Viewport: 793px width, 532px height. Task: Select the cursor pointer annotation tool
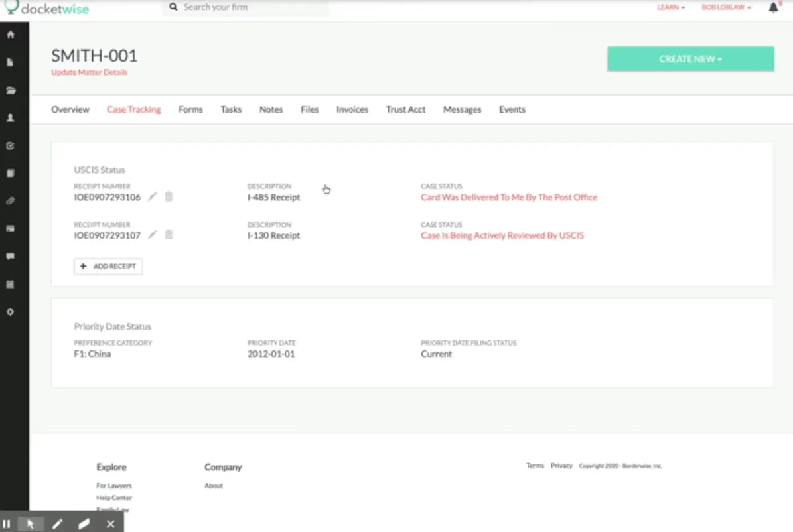pyautogui.click(x=31, y=523)
